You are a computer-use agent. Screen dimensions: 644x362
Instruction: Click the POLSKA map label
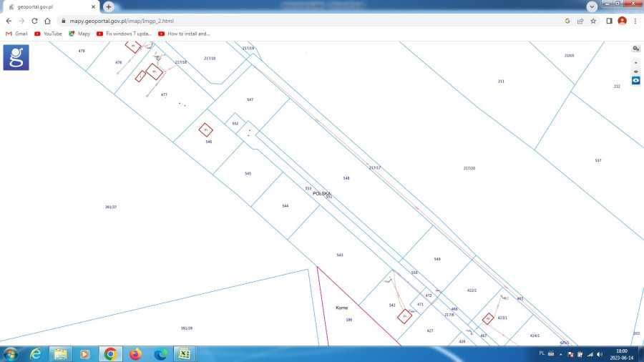[x=321, y=193]
